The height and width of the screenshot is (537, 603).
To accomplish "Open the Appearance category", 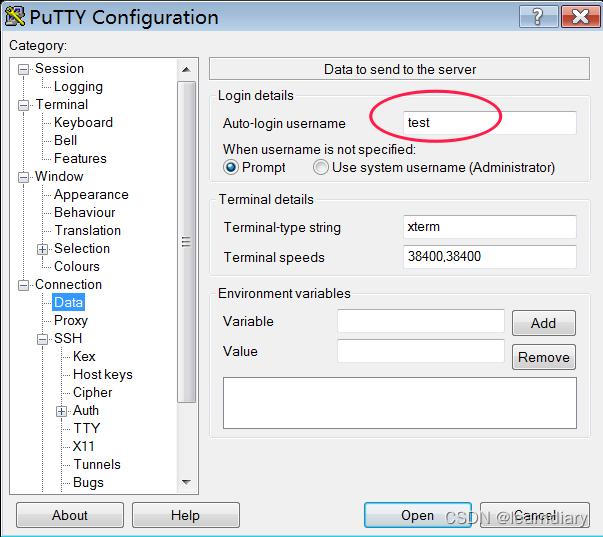I will (x=91, y=195).
